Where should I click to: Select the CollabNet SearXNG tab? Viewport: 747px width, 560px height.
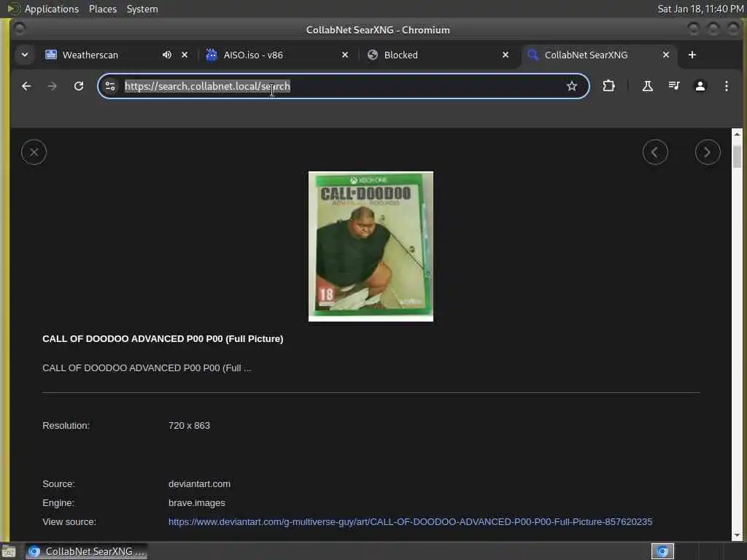598,55
